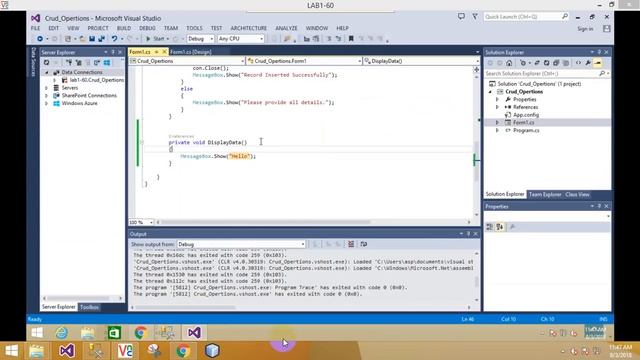Open the Any CPU platform dropdown
640x360 pixels.
(x=241, y=39)
